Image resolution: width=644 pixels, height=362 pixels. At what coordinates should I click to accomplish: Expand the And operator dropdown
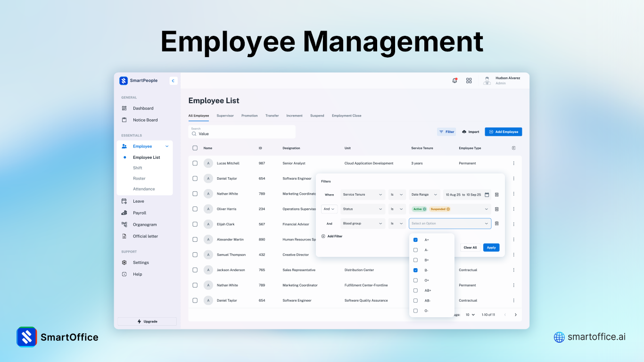click(x=329, y=209)
